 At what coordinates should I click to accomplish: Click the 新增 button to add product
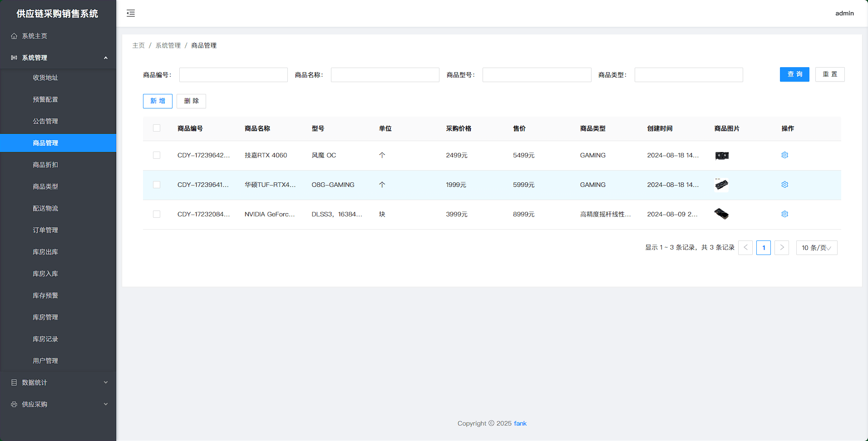point(158,101)
